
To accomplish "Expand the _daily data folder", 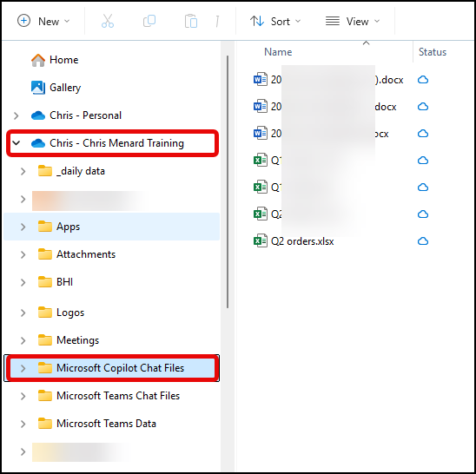I will point(23,171).
